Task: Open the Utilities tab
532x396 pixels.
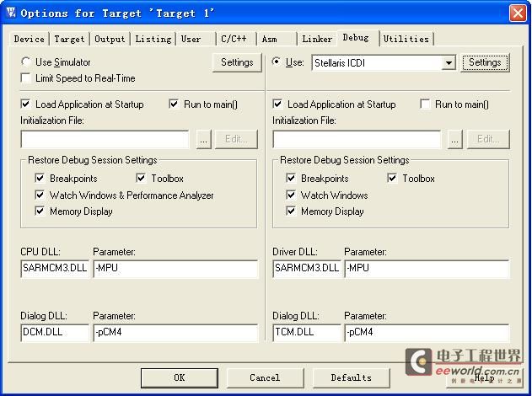Action: [406, 39]
